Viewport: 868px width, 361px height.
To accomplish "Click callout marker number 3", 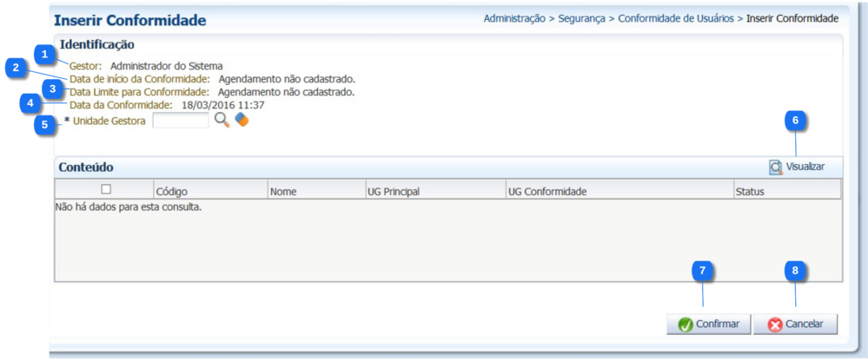I will click(x=52, y=89).
